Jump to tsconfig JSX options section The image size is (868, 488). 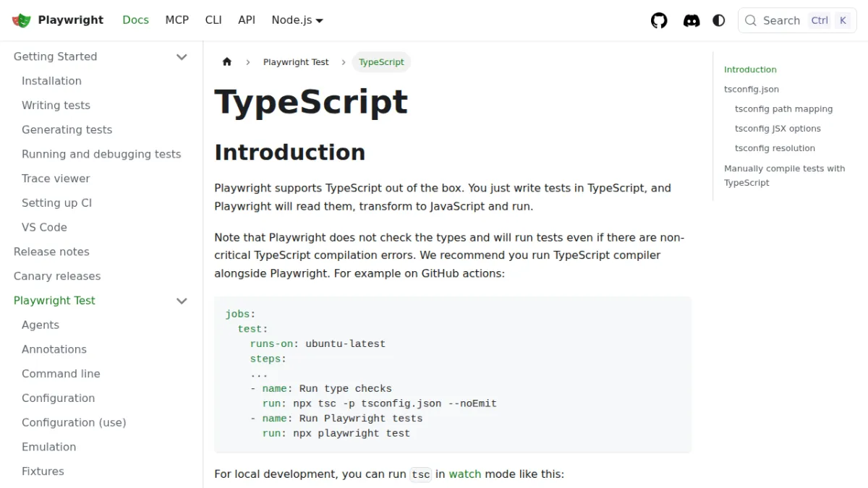click(778, 129)
